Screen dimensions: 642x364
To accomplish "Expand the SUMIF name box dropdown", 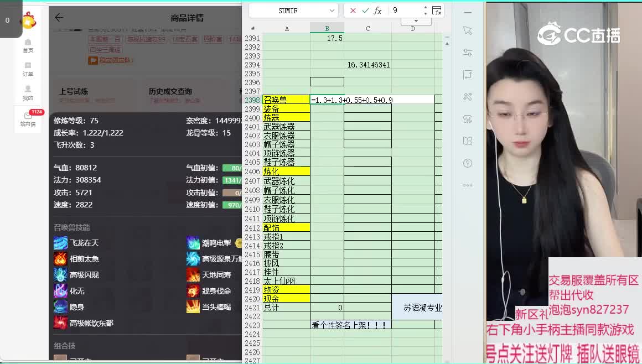I will [332, 11].
